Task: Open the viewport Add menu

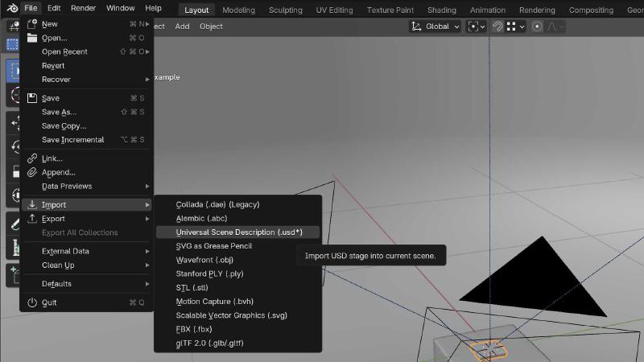Action: point(182,27)
